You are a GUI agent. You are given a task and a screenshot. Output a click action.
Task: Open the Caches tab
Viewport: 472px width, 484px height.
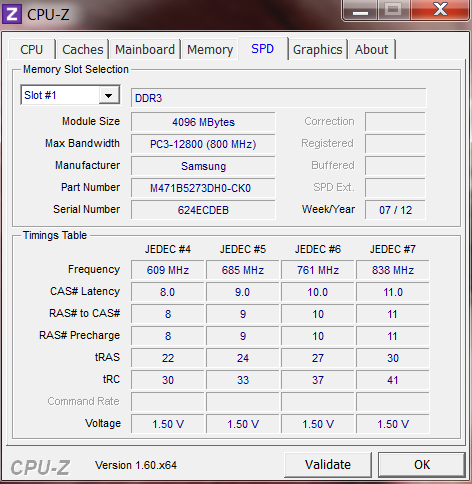coord(83,50)
